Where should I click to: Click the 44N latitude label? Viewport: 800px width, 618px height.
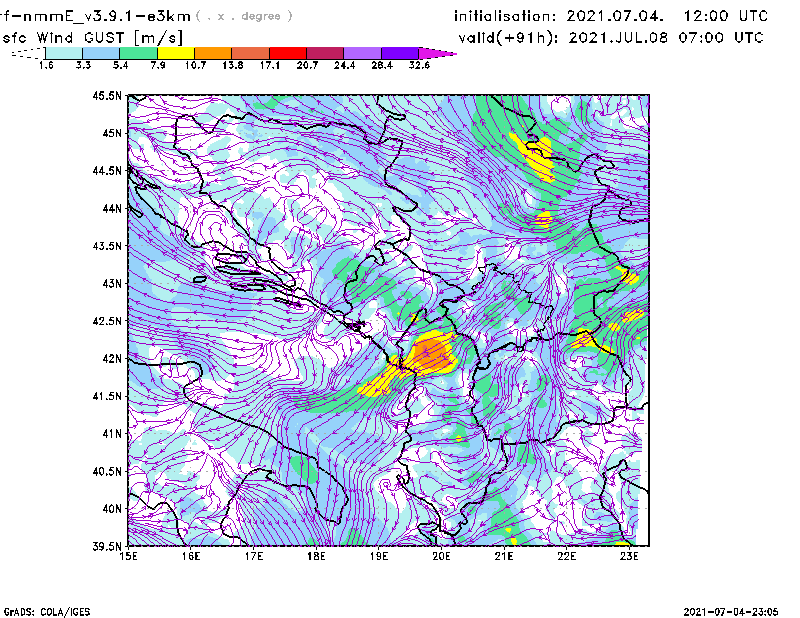pos(112,208)
